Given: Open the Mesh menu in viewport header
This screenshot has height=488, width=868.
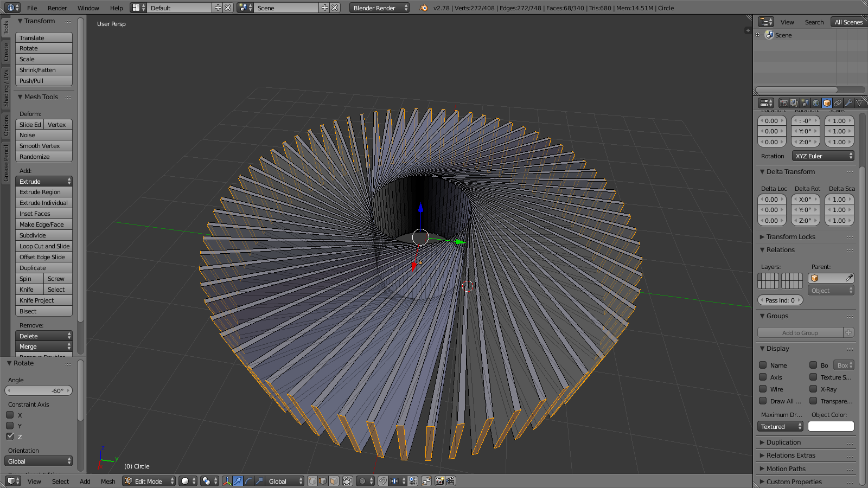Looking at the screenshot, I should 108,481.
